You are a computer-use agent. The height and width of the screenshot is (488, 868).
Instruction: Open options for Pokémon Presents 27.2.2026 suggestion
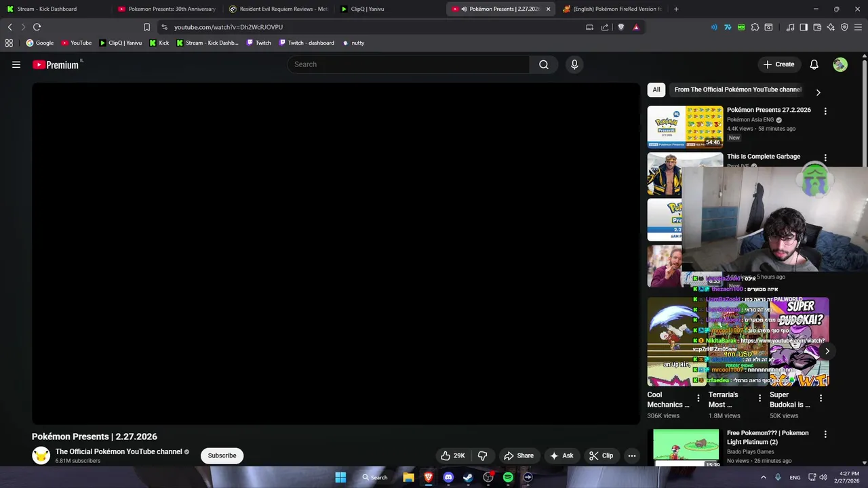[x=825, y=110]
